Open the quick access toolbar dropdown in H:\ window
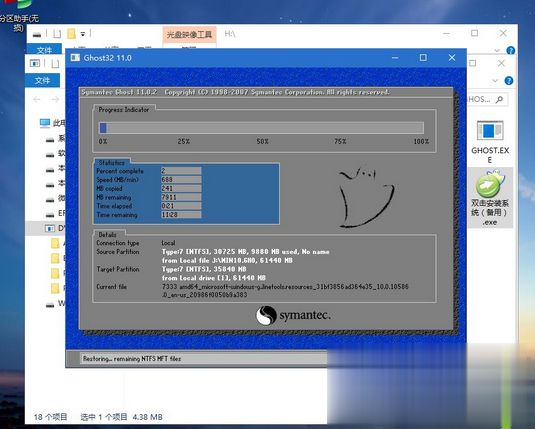 [83, 34]
